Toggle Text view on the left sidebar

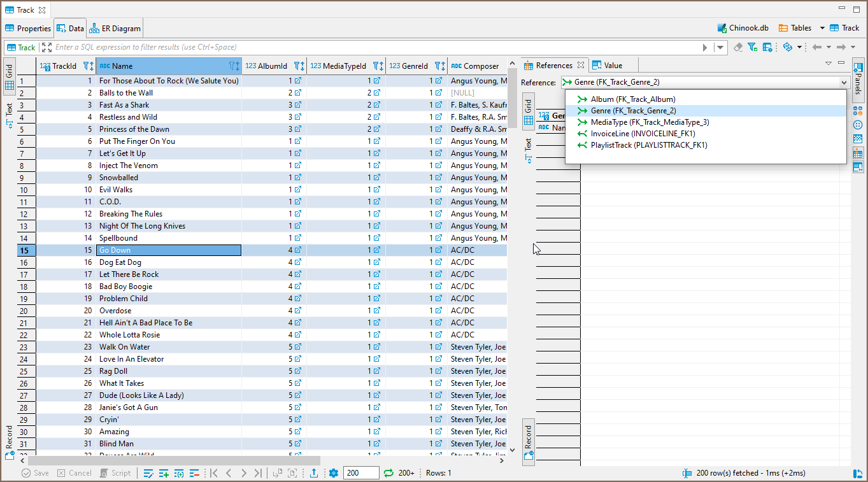coord(10,115)
